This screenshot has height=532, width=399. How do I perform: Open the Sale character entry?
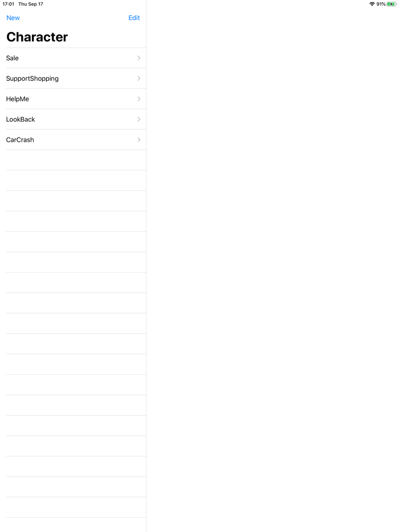click(73, 58)
